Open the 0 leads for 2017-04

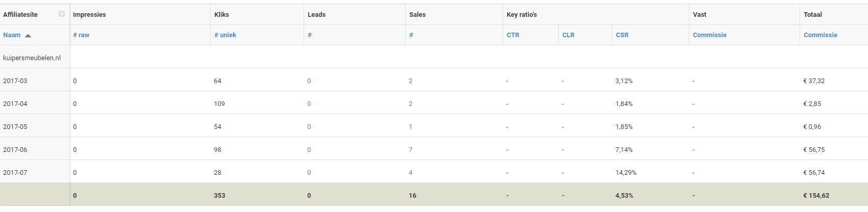(x=309, y=104)
